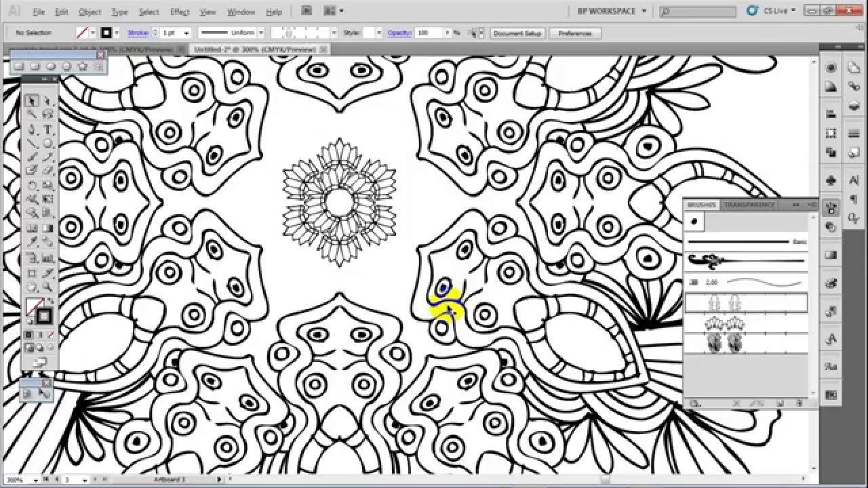The image size is (868, 488).
Task: Click the Stroke swatch in Tools panel
Action: 44,316
